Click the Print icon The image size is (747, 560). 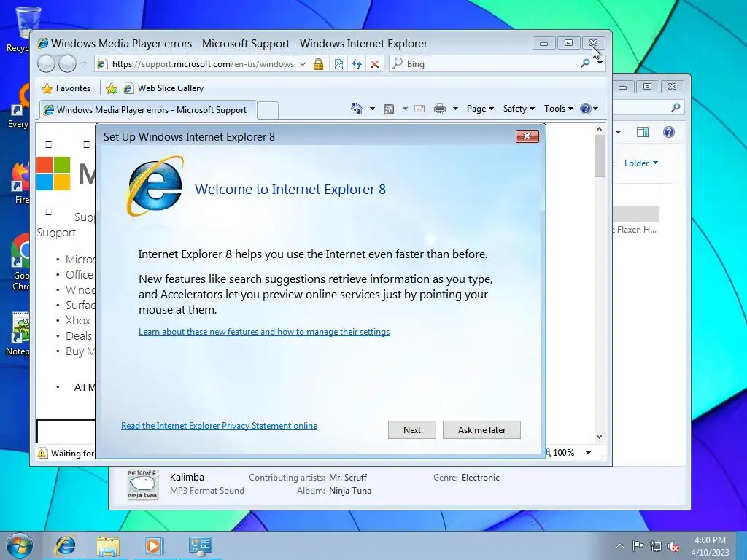click(x=440, y=109)
